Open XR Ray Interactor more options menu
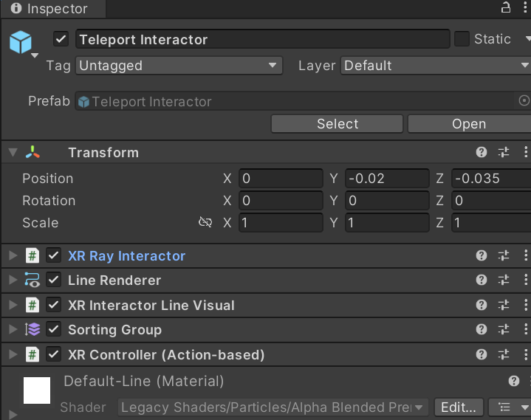 pos(525,255)
